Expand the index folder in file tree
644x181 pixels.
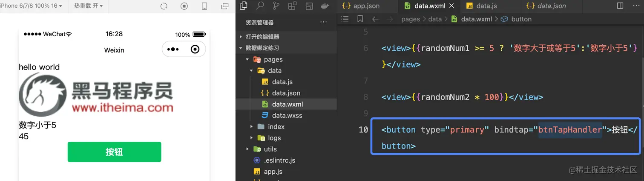click(x=276, y=127)
